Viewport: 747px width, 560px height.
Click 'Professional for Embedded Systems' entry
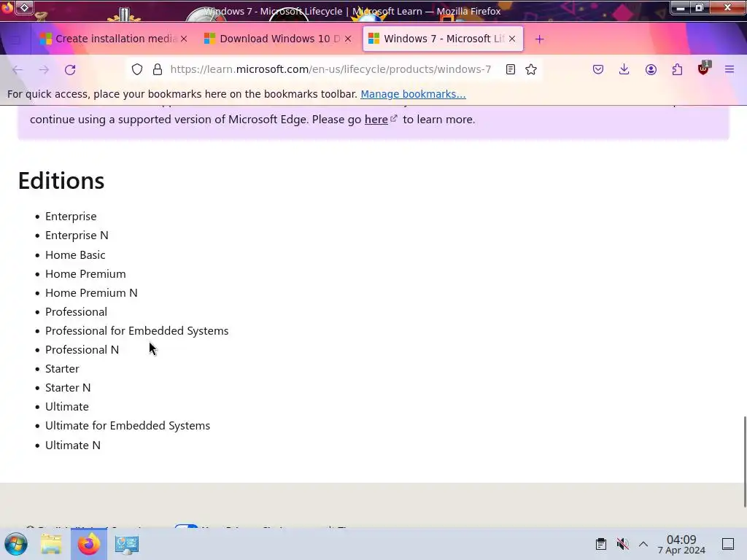(136, 331)
